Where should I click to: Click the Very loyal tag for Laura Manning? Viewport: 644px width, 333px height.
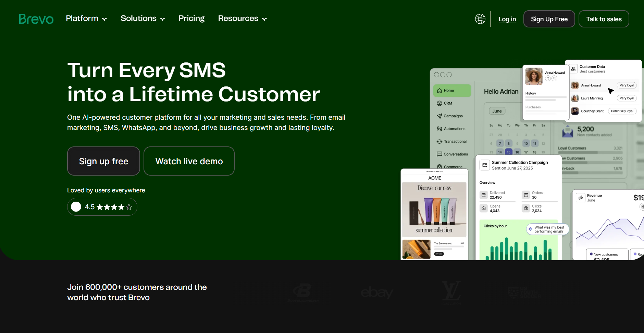click(627, 98)
